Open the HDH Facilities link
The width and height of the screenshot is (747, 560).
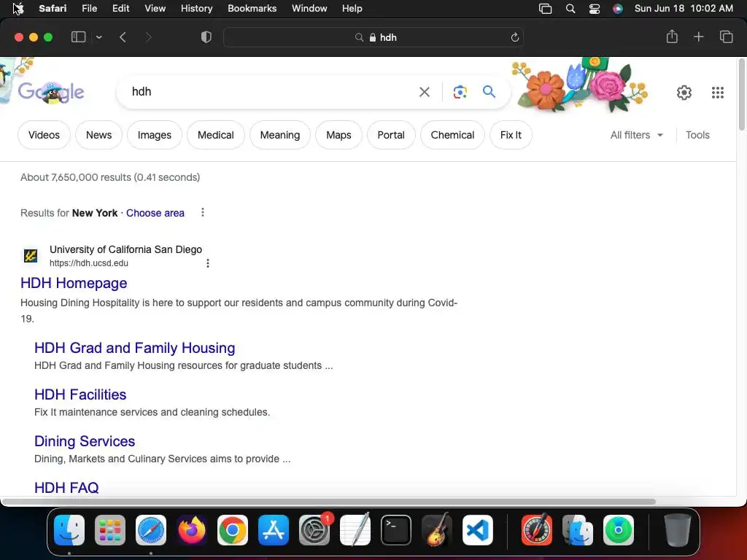click(80, 394)
